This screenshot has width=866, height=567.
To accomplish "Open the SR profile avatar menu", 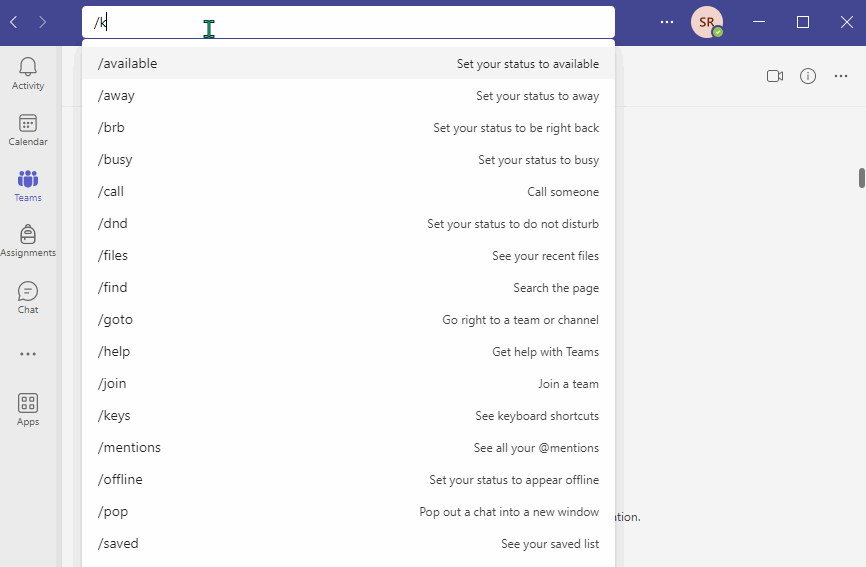I will pyautogui.click(x=707, y=22).
